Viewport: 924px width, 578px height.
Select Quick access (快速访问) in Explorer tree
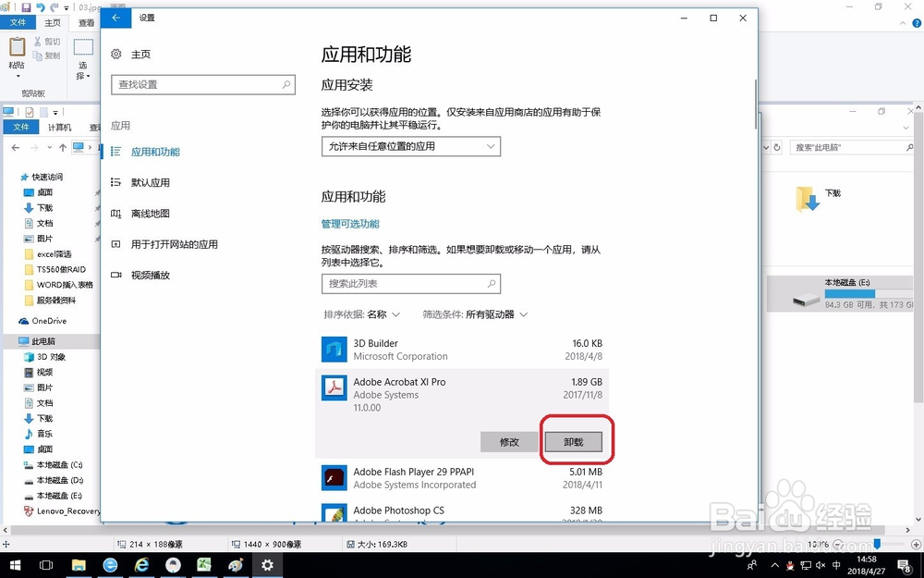click(x=47, y=177)
